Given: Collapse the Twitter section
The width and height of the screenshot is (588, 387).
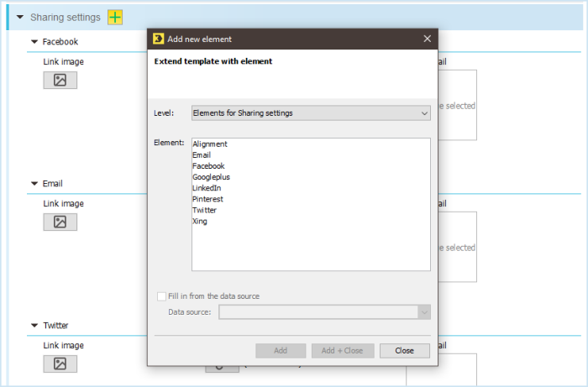Looking at the screenshot, I should [x=34, y=325].
